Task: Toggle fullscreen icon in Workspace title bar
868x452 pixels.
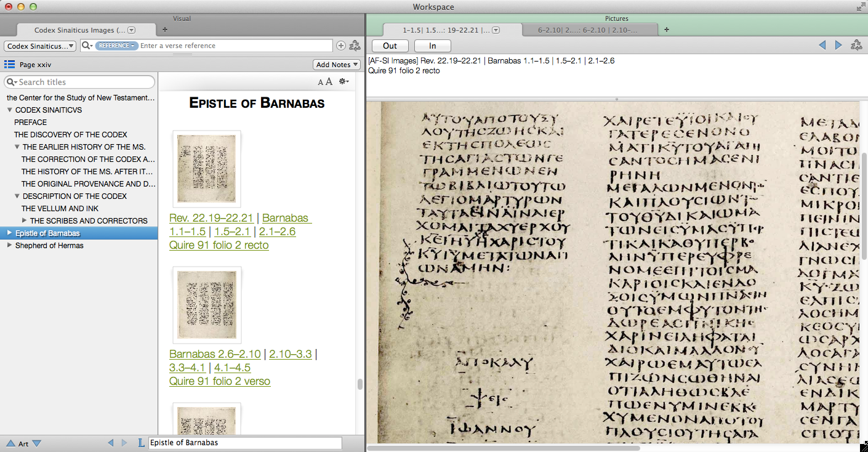Action: (x=861, y=7)
